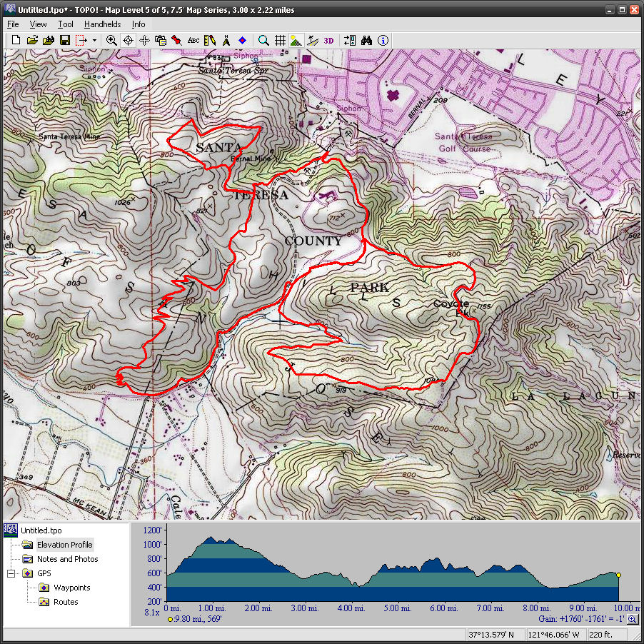Open the Handhelds menu

coord(102,24)
